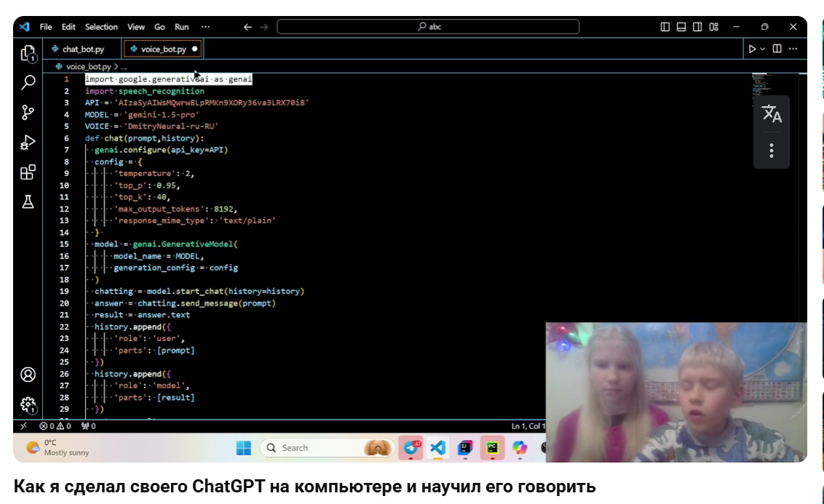The height and width of the screenshot is (504, 824).
Task: Open the Run and Debug view
Action: (28, 143)
